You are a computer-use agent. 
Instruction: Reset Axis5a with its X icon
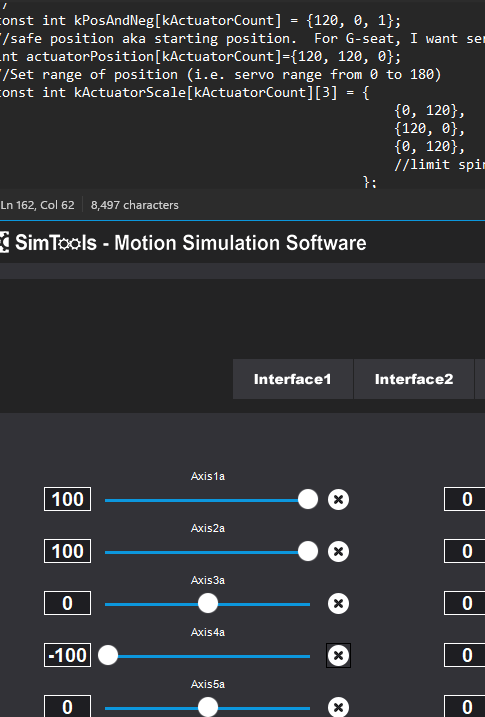click(338, 707)
